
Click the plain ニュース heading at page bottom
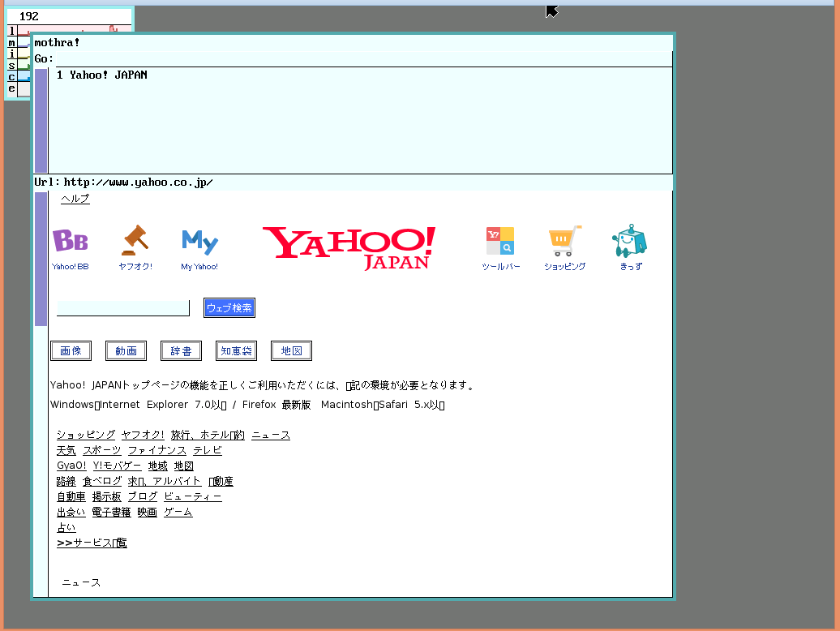point(81,582)
